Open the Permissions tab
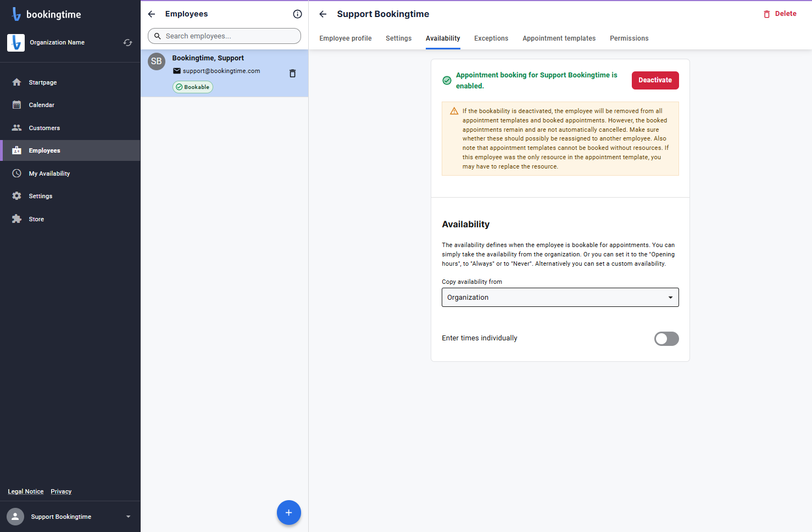 pyautogui.click(x=629, y=38)
